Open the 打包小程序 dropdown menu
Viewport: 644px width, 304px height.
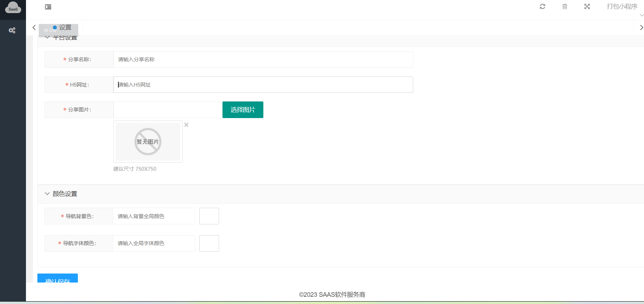[x=623, y=7]
